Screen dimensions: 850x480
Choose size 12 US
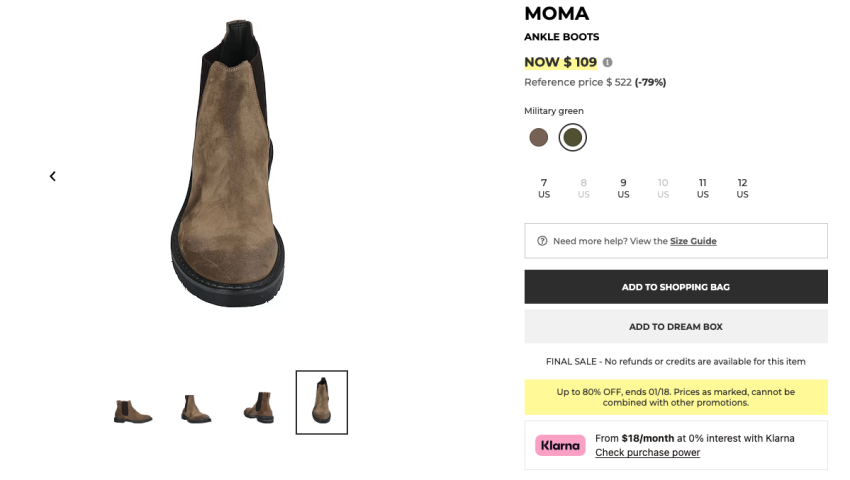(742, 188)
